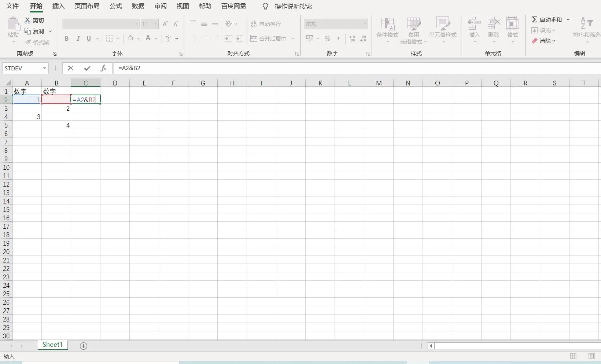Click the Cut scissors icon
Image resolution: width=601 pixels, height=364 pixels.
[x=27, y=20]
